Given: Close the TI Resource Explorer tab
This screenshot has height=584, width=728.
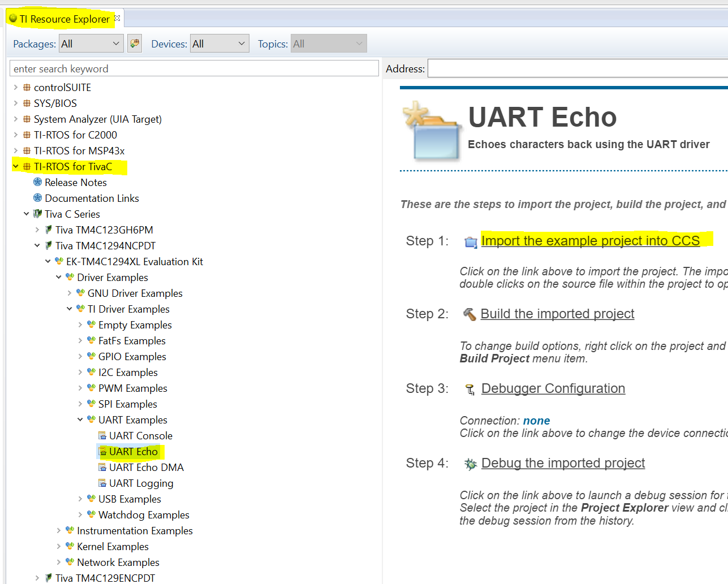Looking at the screenshot, I should [117, 18].
